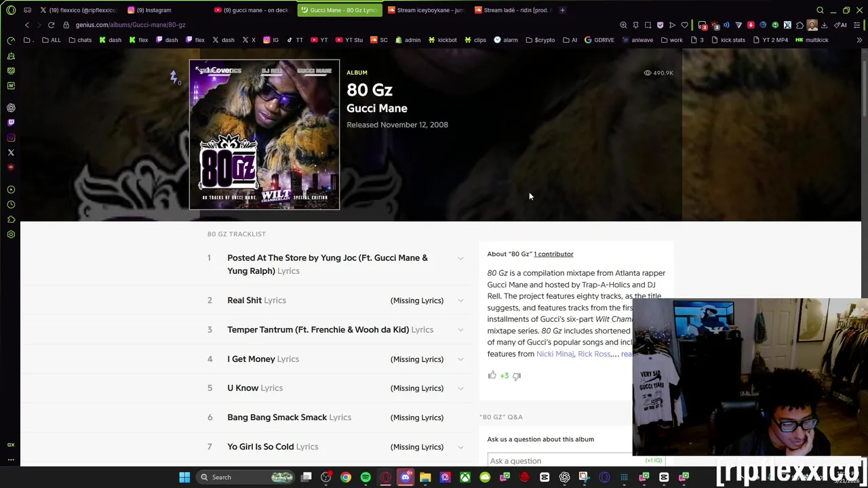This screenshot has width=868, height=488.
Task: Open the kickbot bookmark
Action: (x=442, y=40)
